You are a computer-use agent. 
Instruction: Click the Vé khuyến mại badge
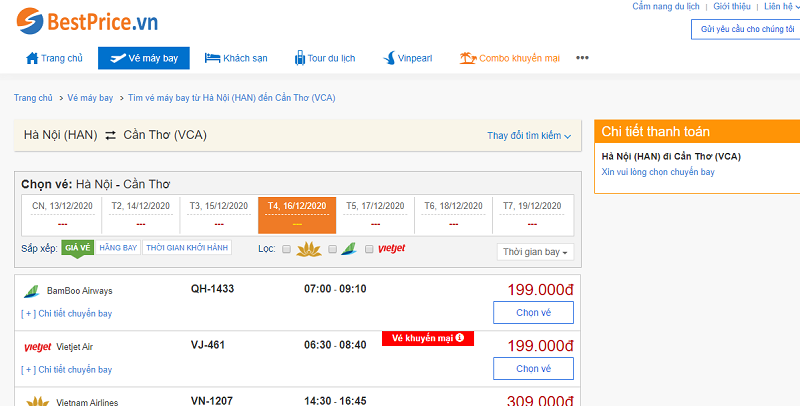pyautogui.click(x=428, y=338)
